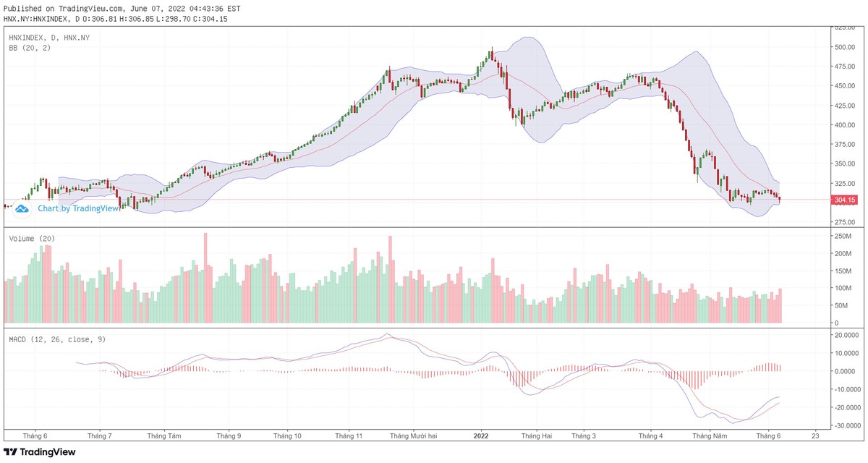Click the red 304.15 current price label
The image size is (868, 463).
tap(844, 200)
